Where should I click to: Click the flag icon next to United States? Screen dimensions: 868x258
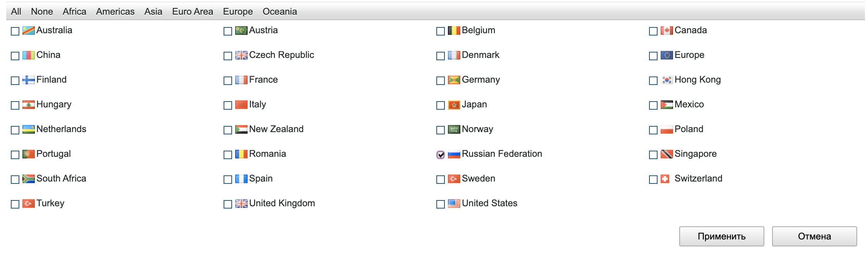[454, 204]
